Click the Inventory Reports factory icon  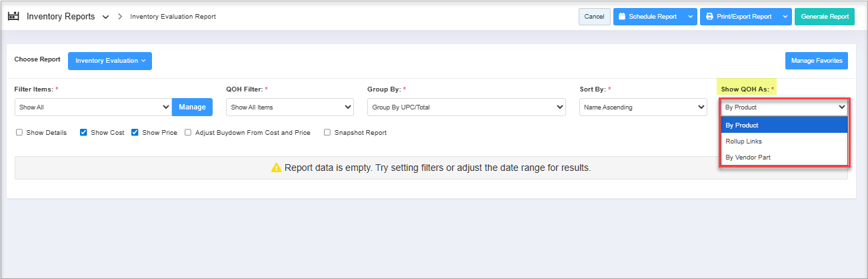[13, 16]
